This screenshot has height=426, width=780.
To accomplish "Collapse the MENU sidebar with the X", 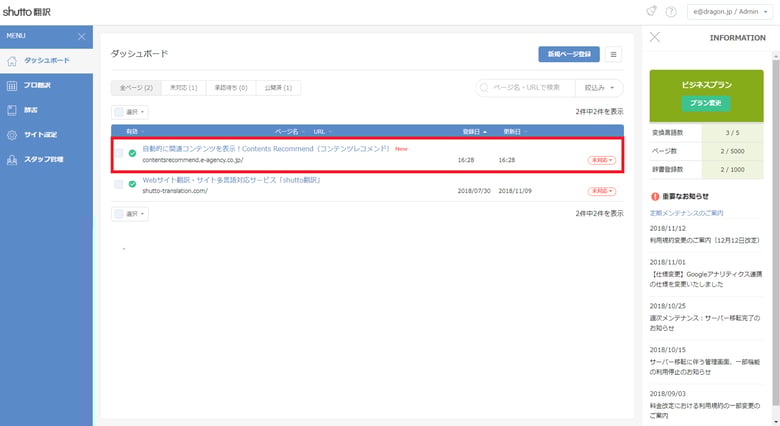I will tap(82, 36).
